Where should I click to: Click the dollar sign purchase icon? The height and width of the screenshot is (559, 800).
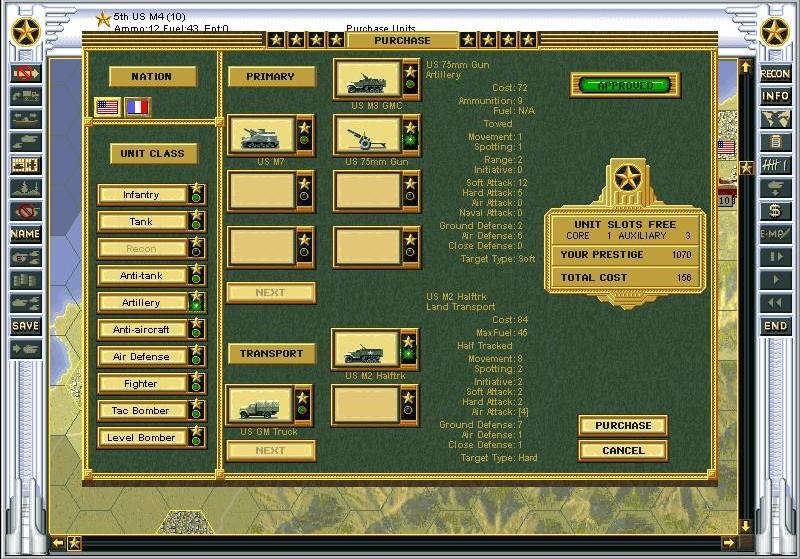[775, 211]
